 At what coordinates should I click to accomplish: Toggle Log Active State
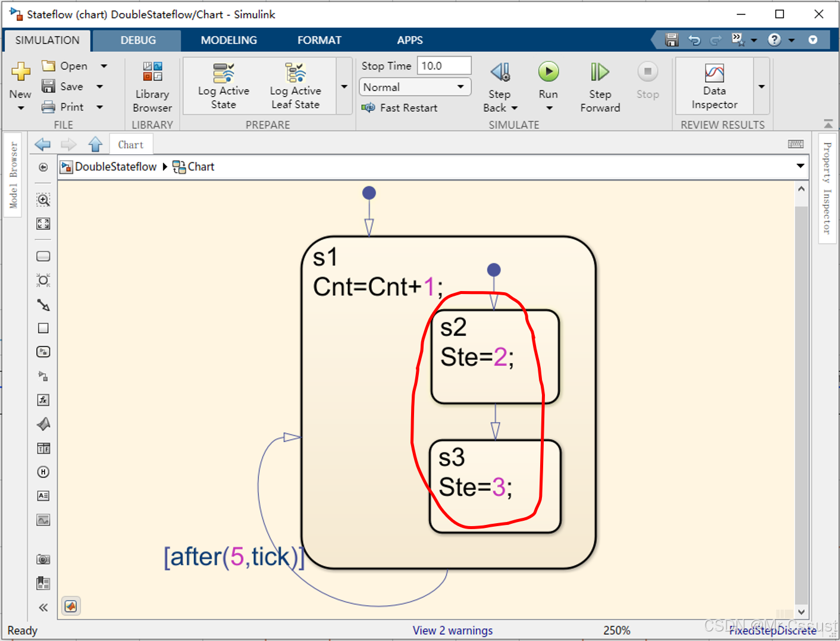pyautogui.click(x=224, y=86)
